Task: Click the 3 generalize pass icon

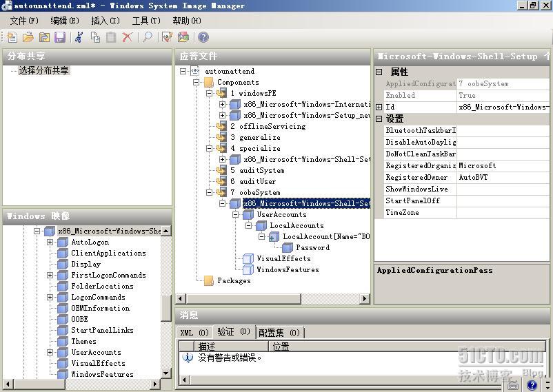Action: [x=222, y=137]
